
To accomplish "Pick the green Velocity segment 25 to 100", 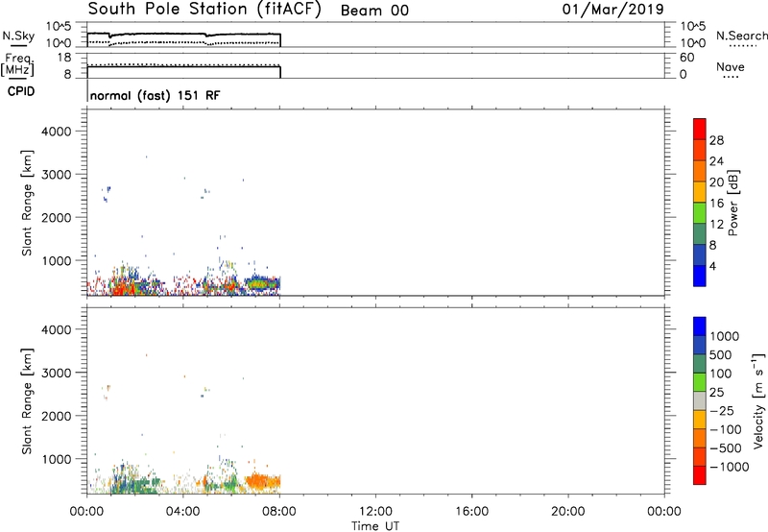I will tap(700, 382).
